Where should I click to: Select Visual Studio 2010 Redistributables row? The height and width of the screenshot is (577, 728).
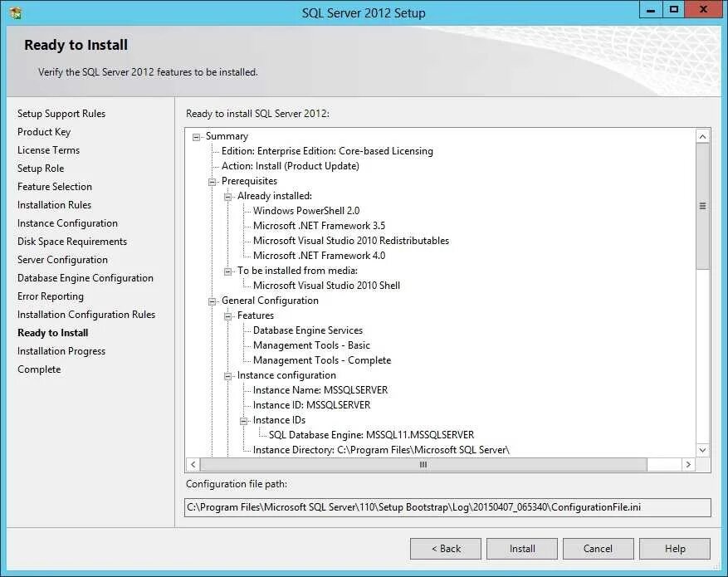351,241
